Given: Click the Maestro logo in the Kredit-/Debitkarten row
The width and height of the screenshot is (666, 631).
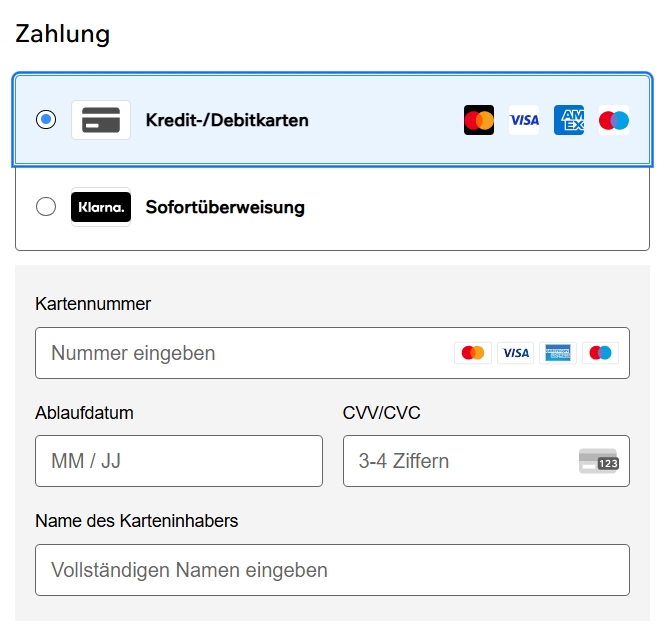Looking at the screenshot, I should click(614, 120).
